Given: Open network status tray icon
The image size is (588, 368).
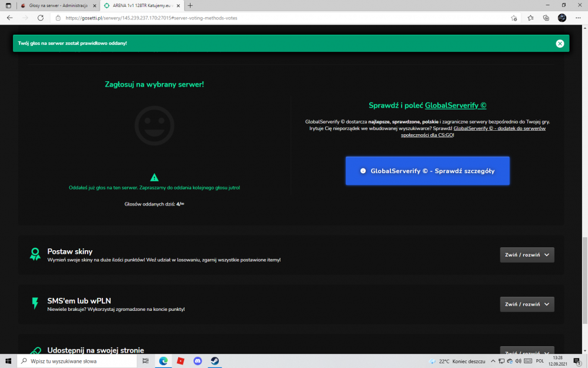Looking at the screenshot, I should [502, 362].
